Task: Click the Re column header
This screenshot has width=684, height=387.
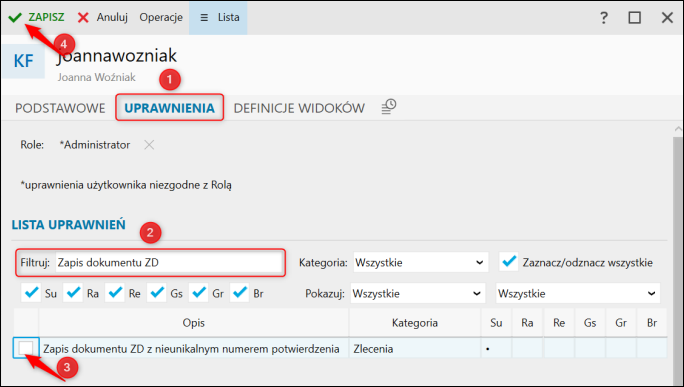Action: coord(559,323)
